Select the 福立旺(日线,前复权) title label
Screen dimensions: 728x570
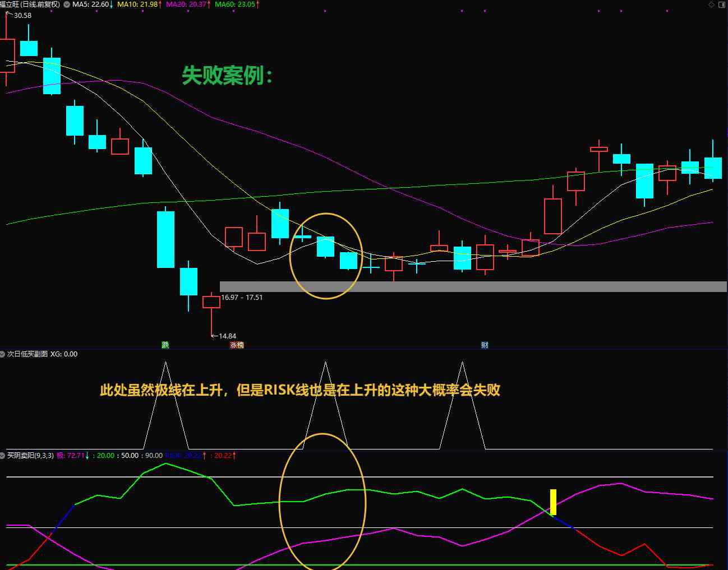pyautogui.click(x=29, y=4)
